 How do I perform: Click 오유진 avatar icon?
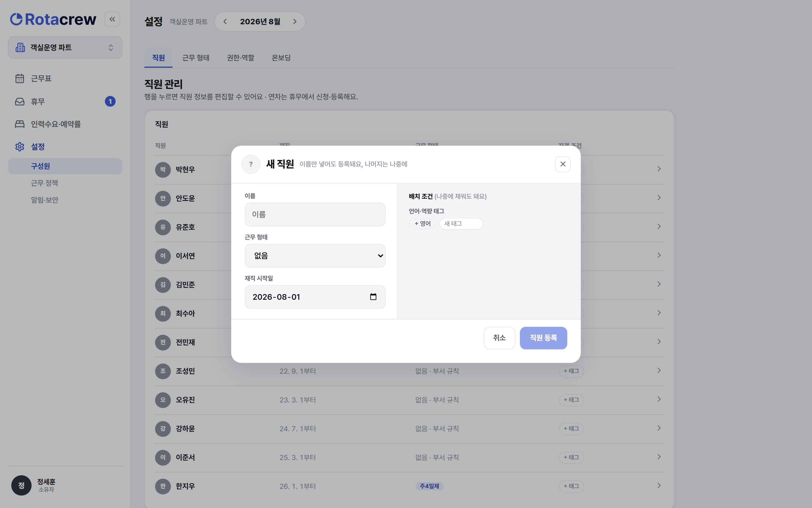(x=163, y=400)
